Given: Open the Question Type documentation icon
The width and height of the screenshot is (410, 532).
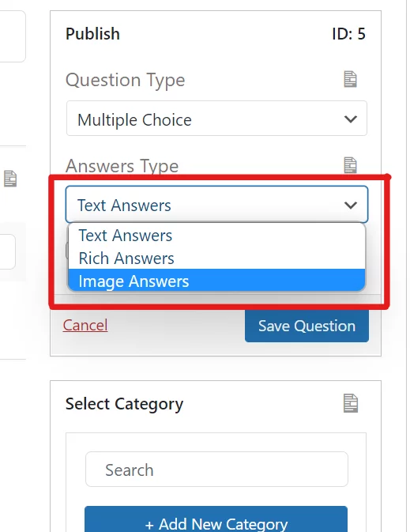Looking at the screenshot, I should click(x=350, y=79).
